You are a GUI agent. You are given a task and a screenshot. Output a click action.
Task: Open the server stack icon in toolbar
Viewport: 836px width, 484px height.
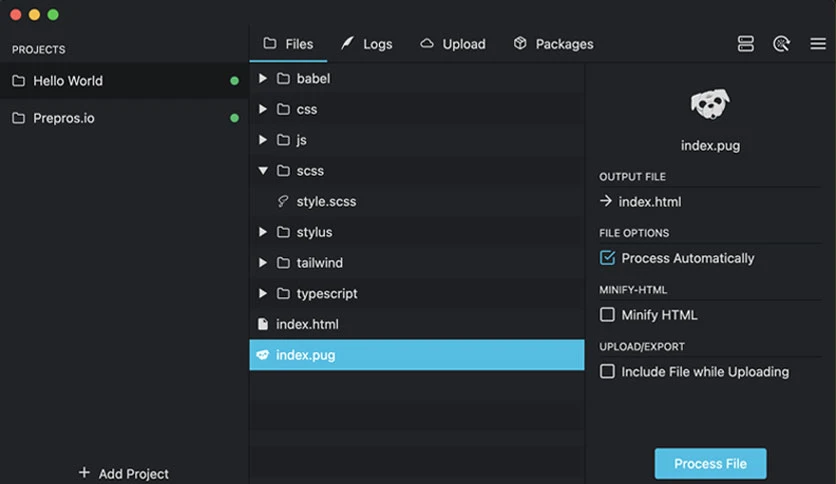745,44
